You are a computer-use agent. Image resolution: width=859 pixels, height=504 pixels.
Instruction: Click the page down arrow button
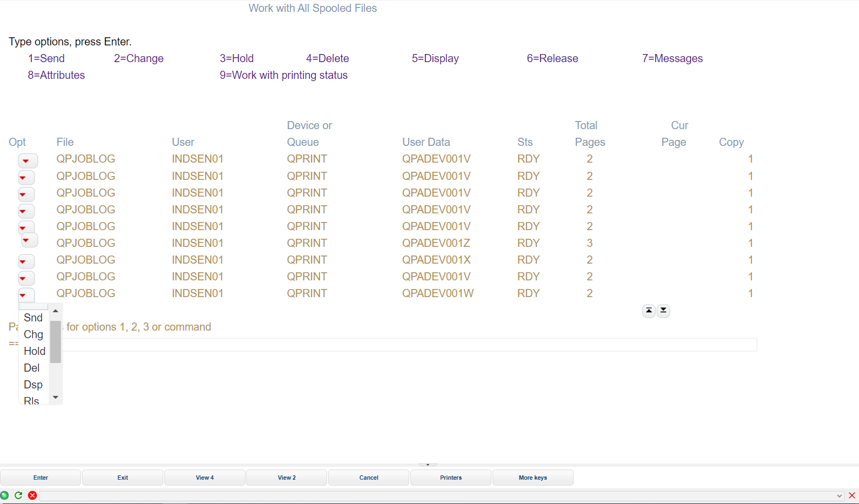tap(663, 311)
